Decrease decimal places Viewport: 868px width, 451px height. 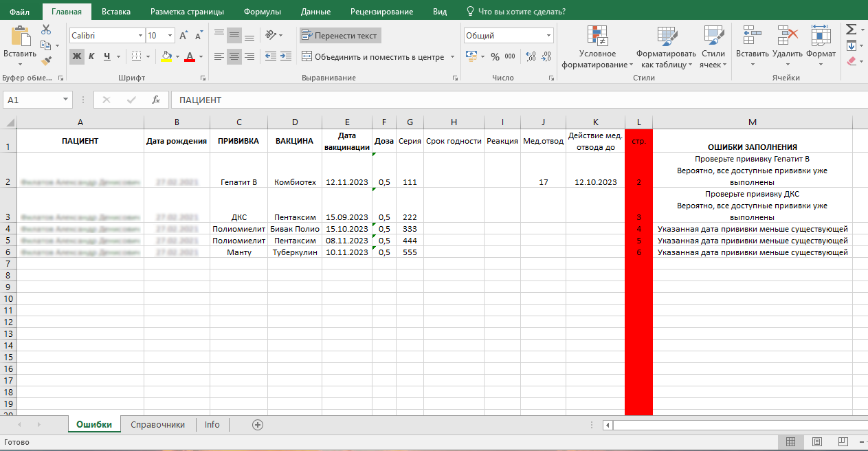point(546,56)
